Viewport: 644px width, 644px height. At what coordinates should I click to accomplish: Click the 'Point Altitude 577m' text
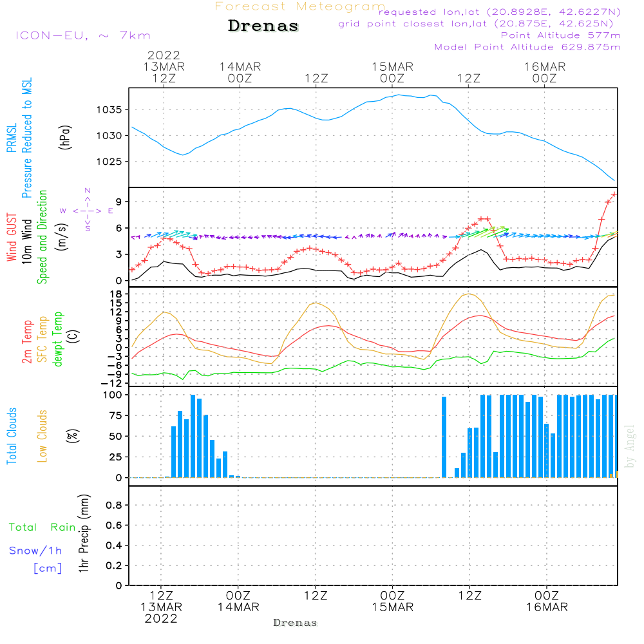point(560,35)
